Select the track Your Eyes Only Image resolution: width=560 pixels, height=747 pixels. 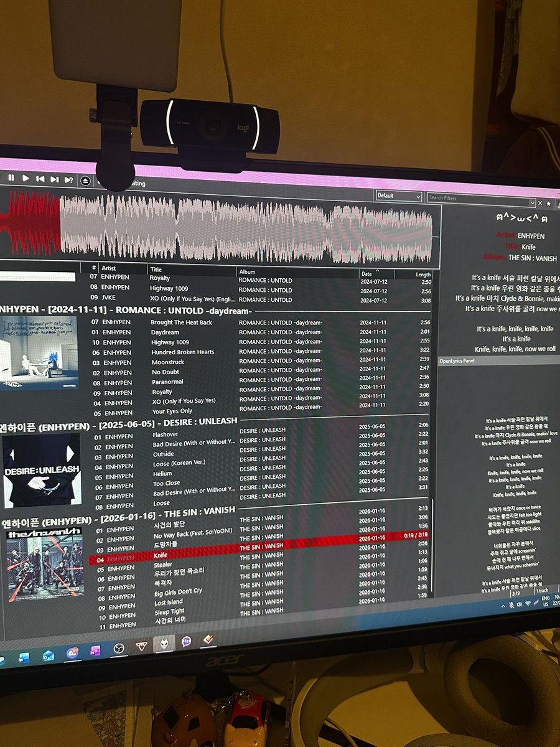click(172, 411)
